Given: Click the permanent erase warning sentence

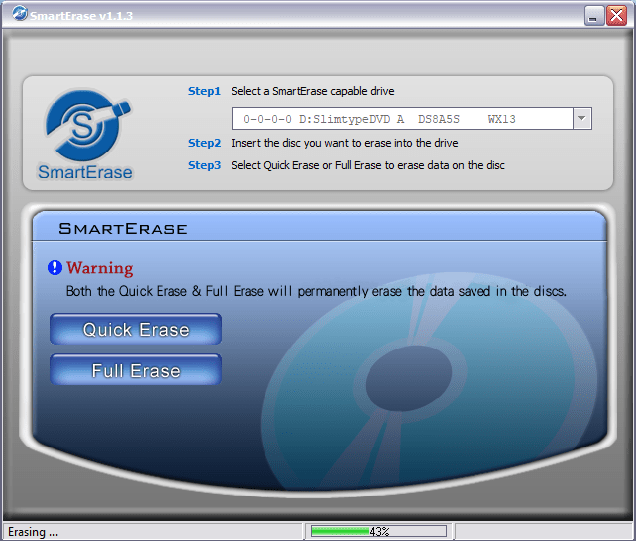Looking at the screenshot, I should pyautogui.click(x=316, y=291).
